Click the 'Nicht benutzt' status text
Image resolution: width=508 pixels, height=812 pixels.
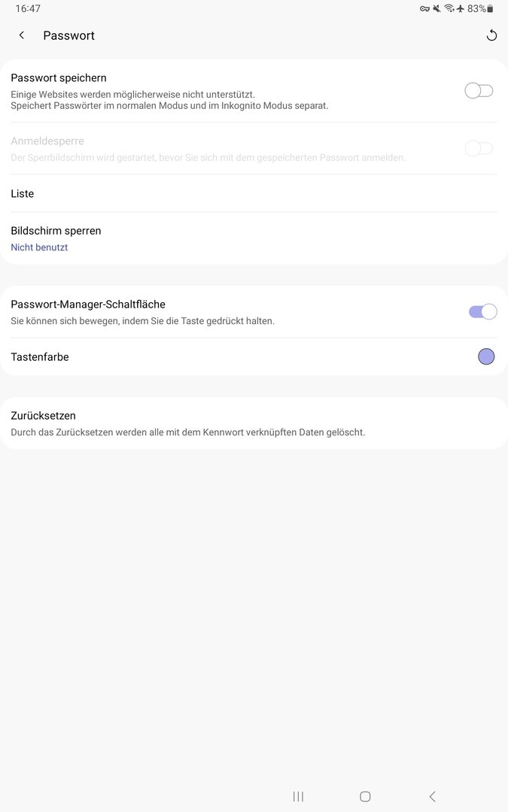pos(39,247)
